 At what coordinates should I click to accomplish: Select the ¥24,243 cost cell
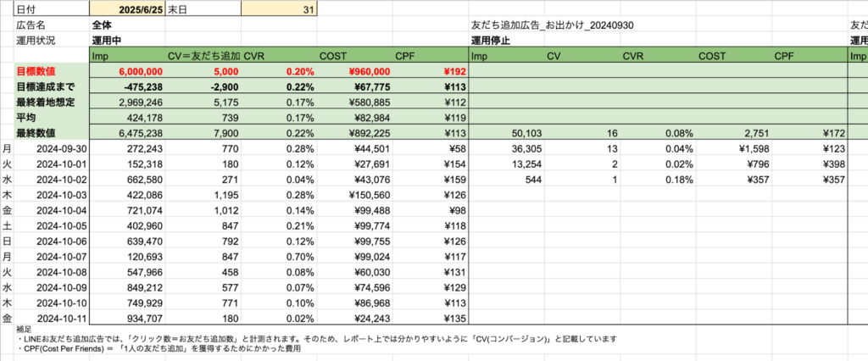click(355, 319)
